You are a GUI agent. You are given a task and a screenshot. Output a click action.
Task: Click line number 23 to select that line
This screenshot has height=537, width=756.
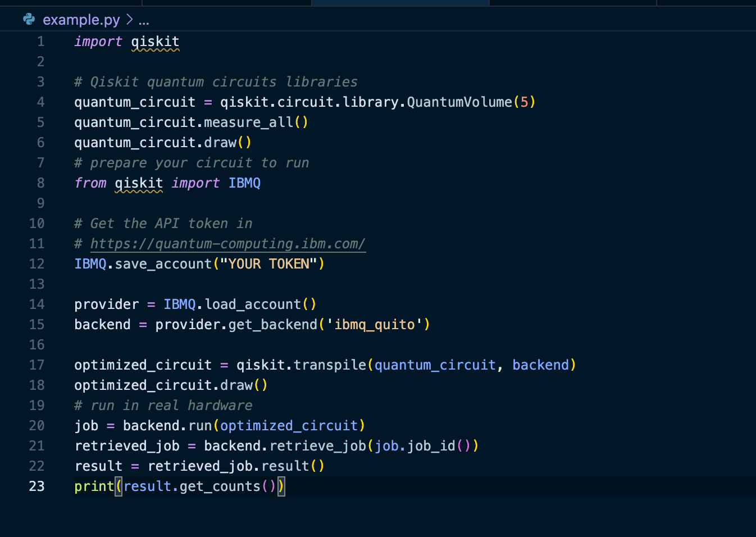[37, 486]
